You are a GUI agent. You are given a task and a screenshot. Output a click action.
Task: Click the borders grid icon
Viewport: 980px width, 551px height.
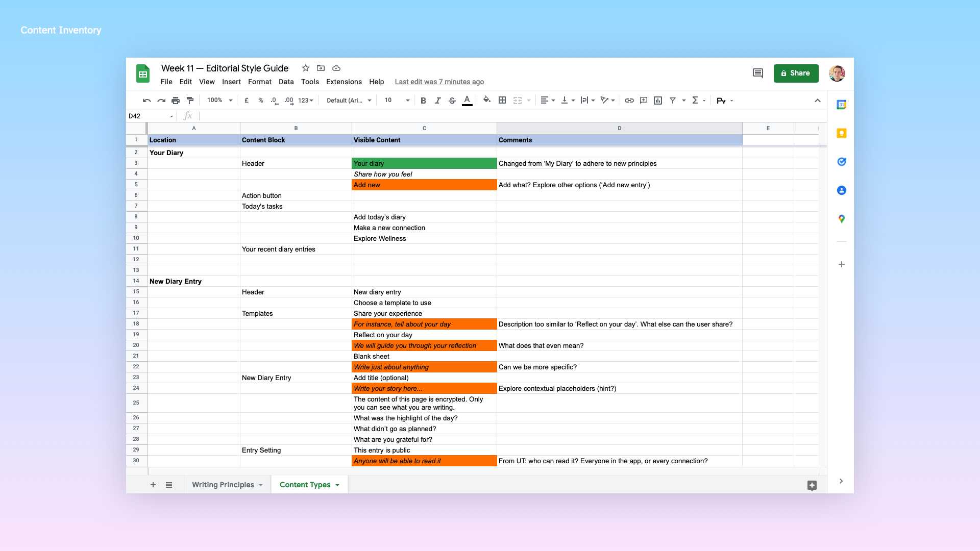tap(502, 101)
